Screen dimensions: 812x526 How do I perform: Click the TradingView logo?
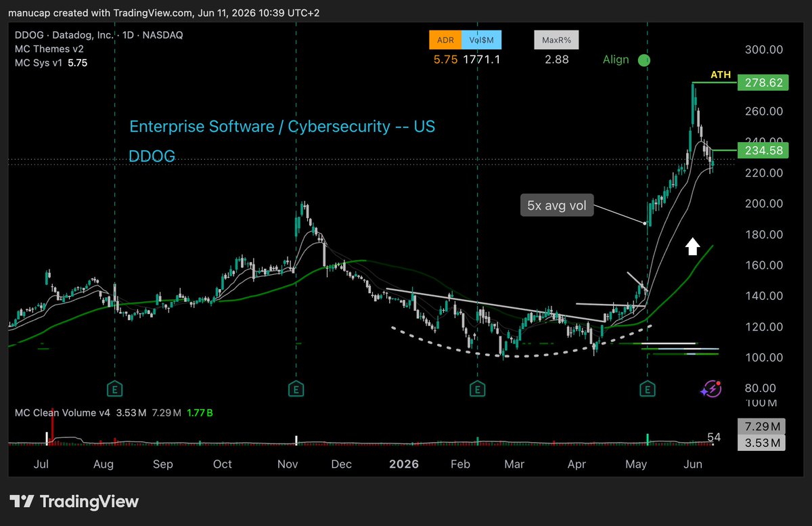pyautogui.click(x=74, y=502)
